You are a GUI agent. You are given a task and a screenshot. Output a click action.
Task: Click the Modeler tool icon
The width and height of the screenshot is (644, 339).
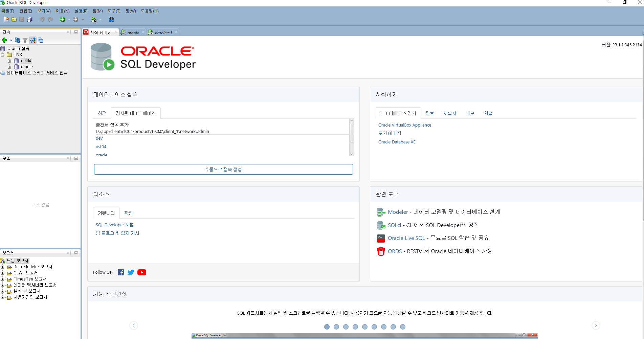(x=381, y=212)
